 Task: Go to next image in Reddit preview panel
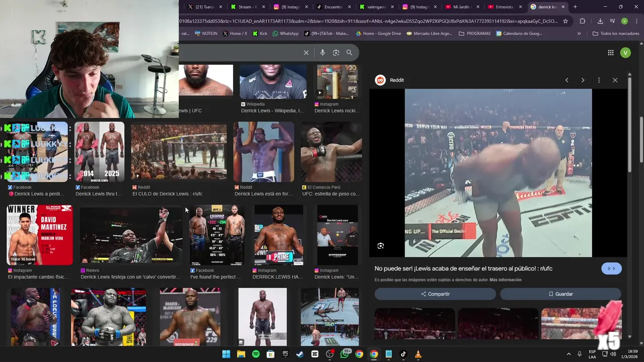point(583,80)
